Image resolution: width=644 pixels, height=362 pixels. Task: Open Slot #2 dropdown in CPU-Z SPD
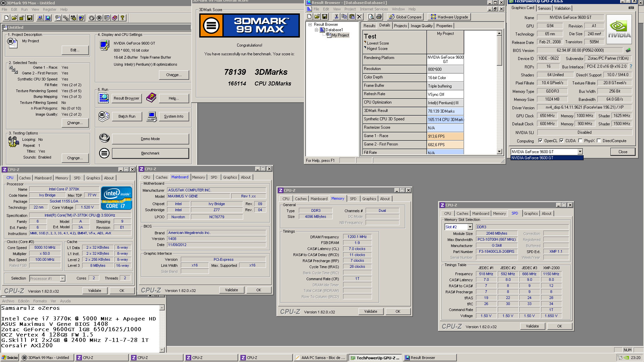(470, 227)
